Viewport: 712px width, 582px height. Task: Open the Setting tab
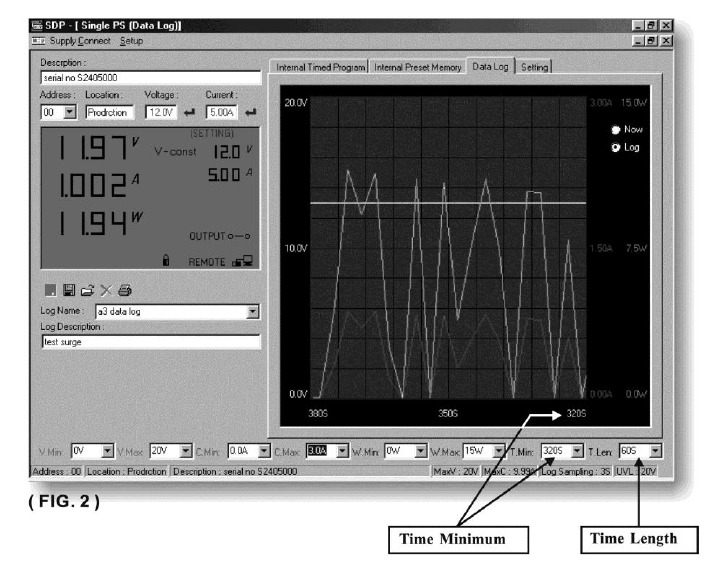pyautogui.click(x=534, y=68)
